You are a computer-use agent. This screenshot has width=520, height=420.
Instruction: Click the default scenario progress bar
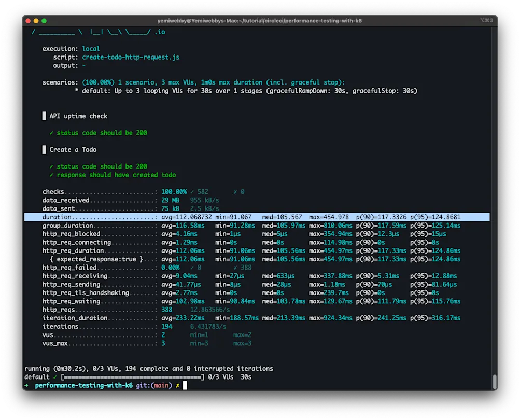point(132,377)
